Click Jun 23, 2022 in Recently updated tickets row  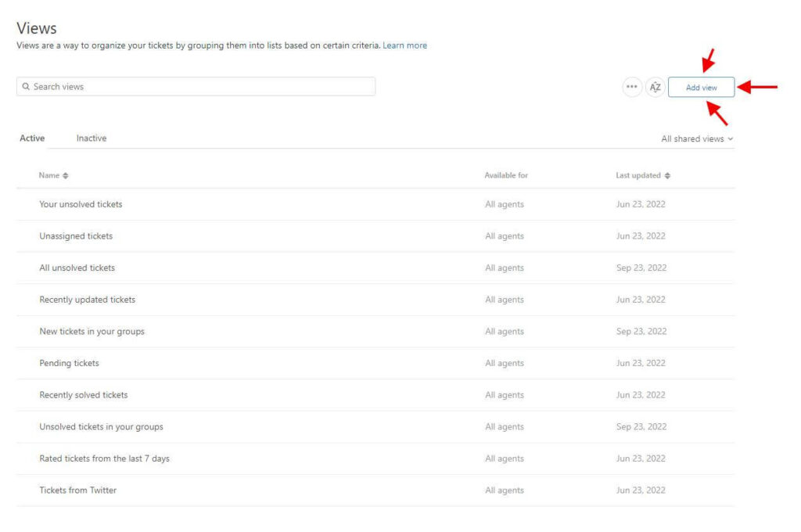point(641,300)
